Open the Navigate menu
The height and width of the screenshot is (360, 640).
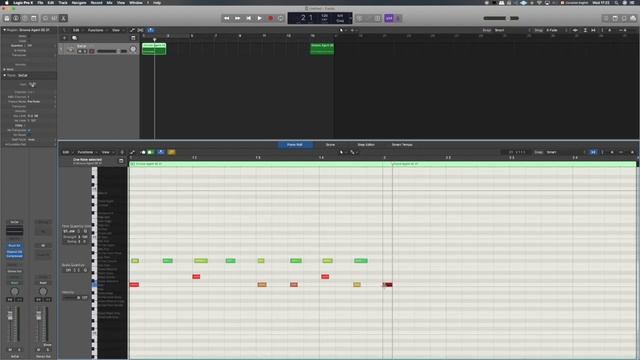click(79, 2)
